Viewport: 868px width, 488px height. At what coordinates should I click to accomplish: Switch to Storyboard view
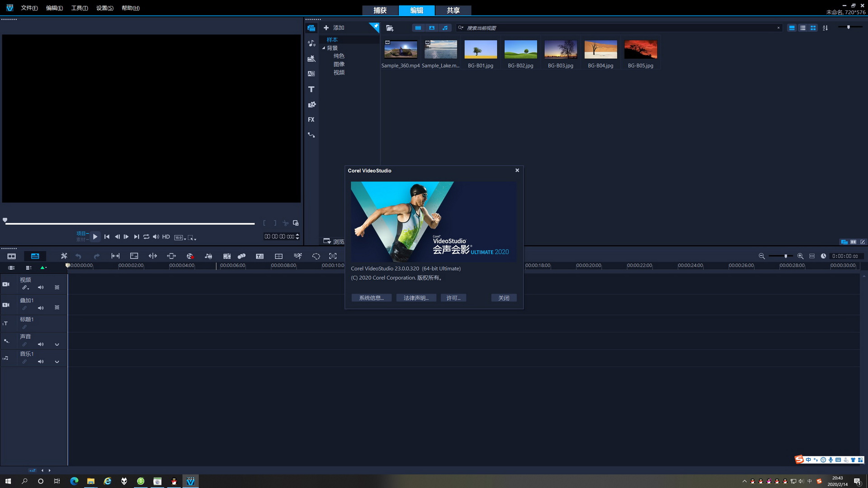pos(11,256)
